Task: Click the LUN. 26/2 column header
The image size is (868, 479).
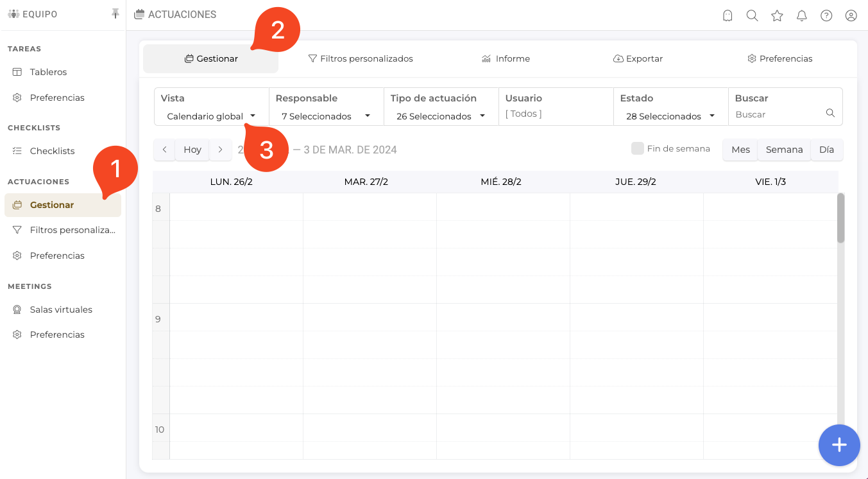Action: (x=231, y=182)
